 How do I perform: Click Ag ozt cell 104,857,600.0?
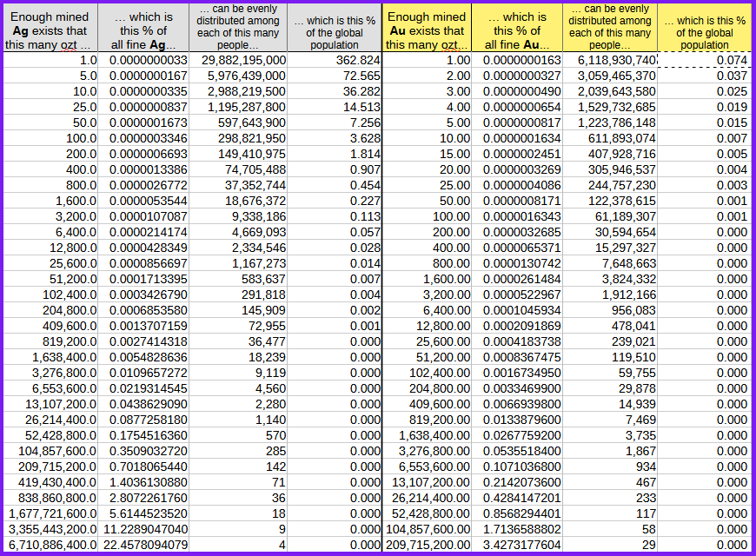click(50, 451)
